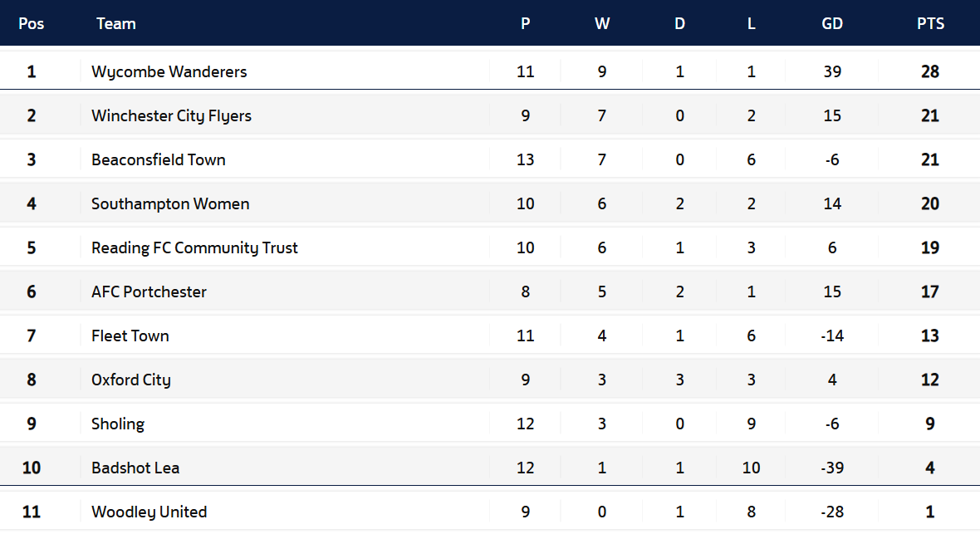Click the Pos column header
980x534 pixels.
32,23
